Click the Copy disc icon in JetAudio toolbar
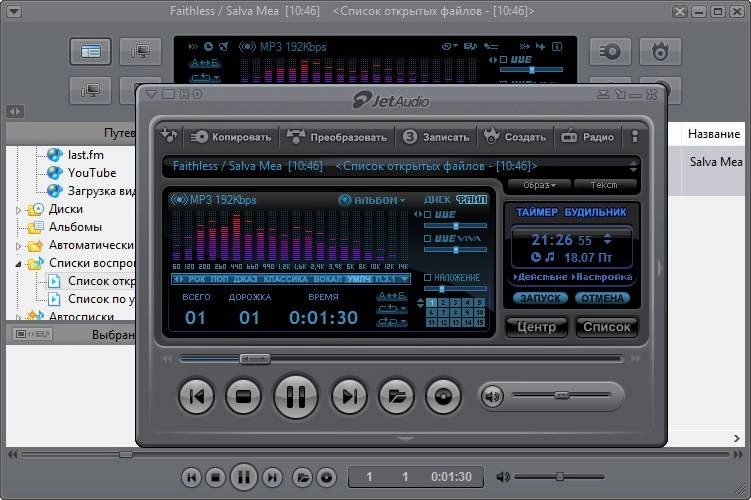The image size is (751, 500). coord(198,137)
